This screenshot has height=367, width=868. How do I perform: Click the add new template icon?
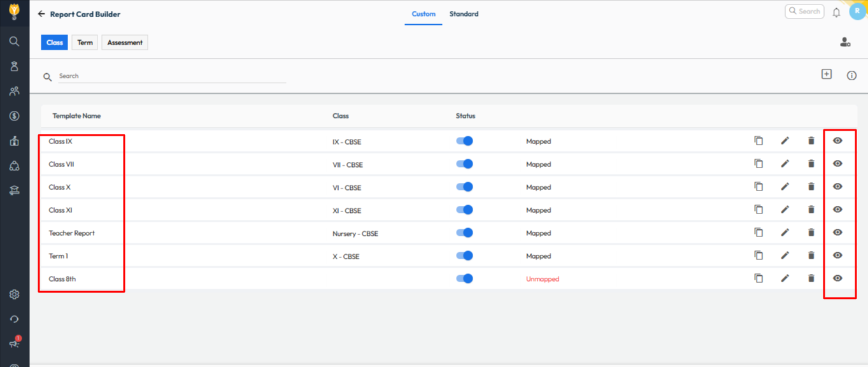pyautogui.click(x=826, y=75)
